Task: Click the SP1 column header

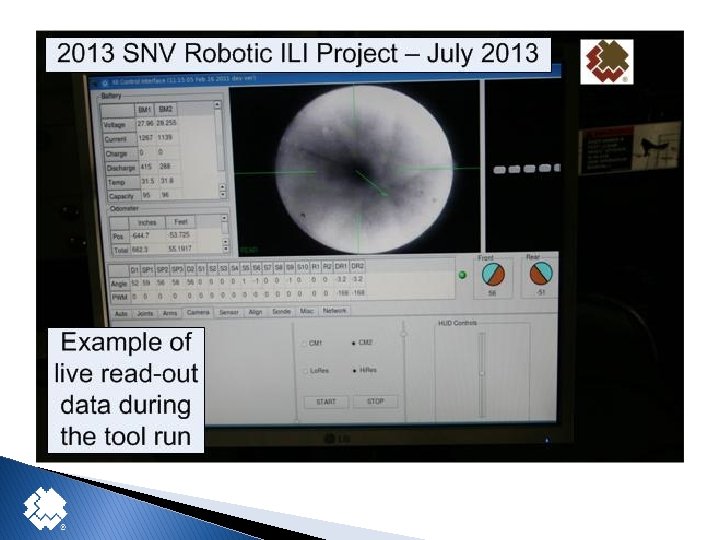Action: point(147,270)
